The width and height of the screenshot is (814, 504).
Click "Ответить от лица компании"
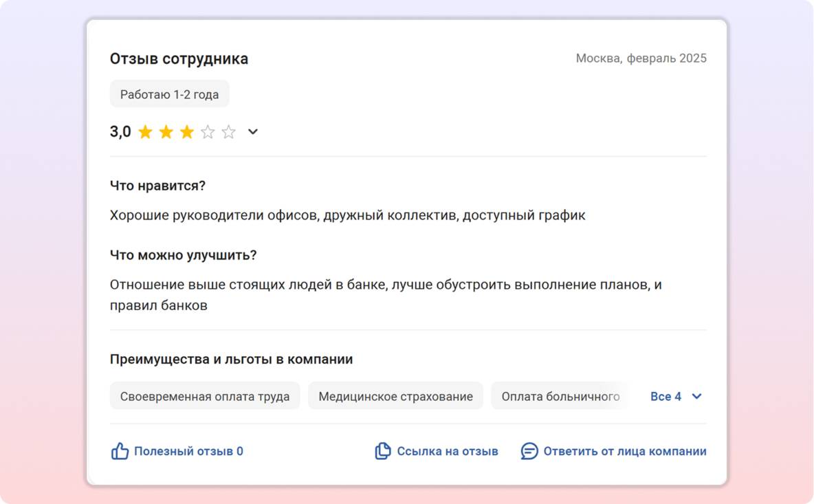click(625, 452)
